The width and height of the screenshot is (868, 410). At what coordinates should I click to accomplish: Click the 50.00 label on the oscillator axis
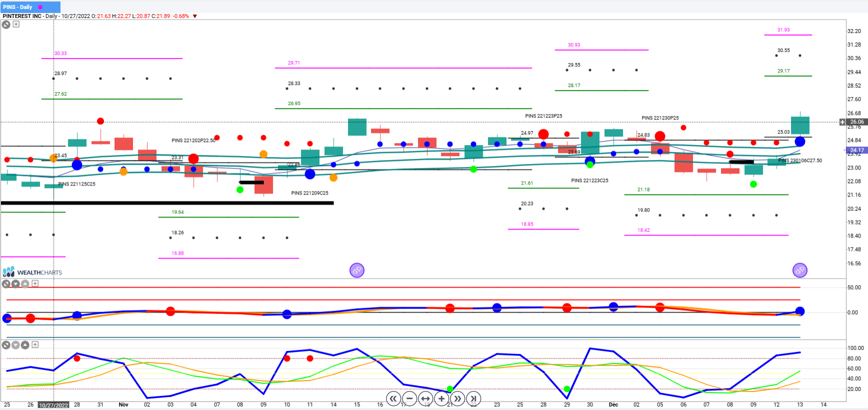(854, 287)
